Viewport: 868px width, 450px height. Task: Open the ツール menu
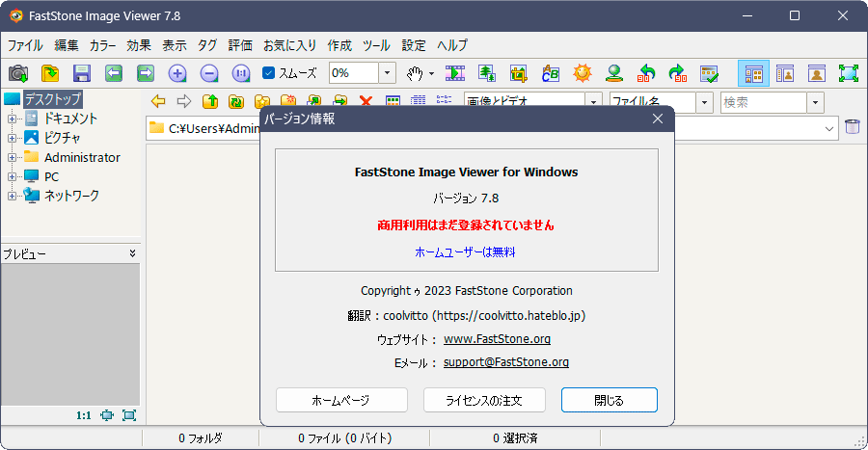376,45
